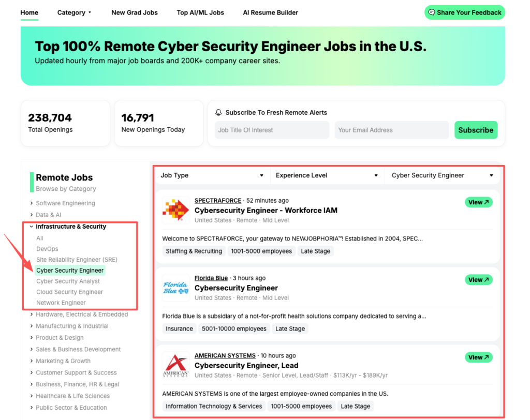Open the Job Type dropdown
This screenshot has height=420, width=530.
212,175
